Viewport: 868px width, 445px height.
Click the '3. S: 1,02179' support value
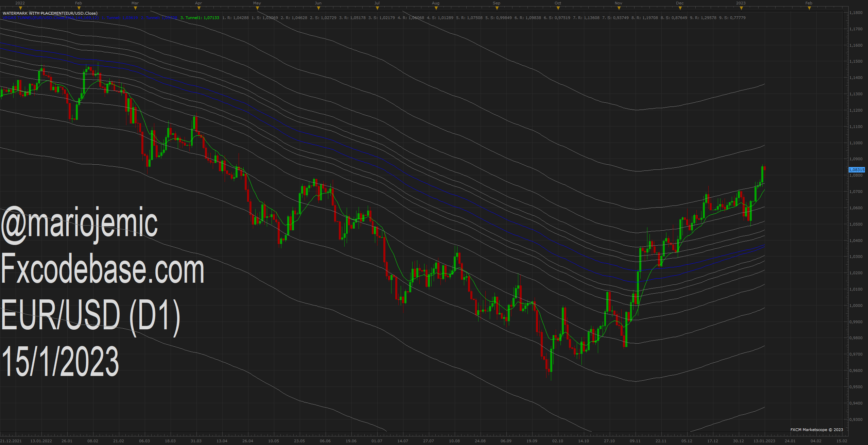pyautogui.click(x=382, y=18)
